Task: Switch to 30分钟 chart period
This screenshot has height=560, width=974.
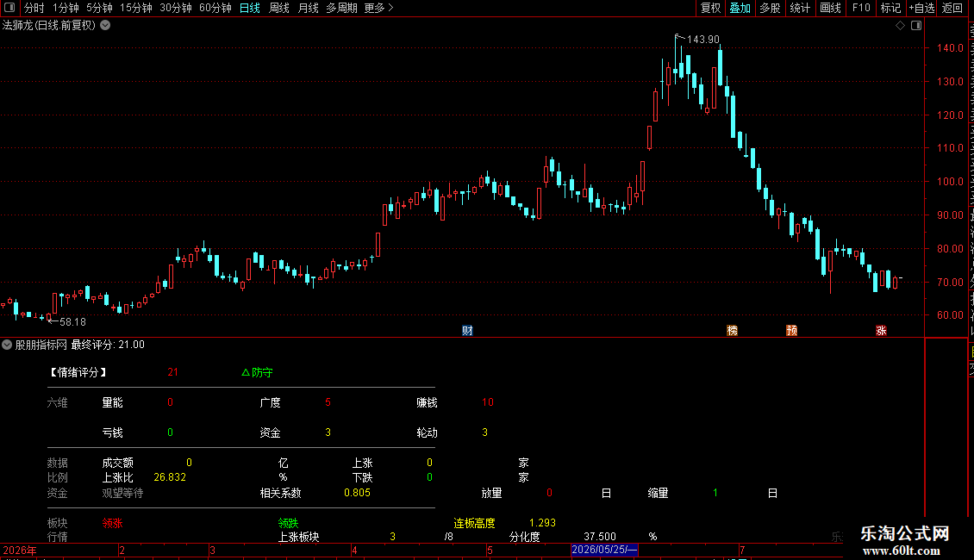Action: point(175,8)
